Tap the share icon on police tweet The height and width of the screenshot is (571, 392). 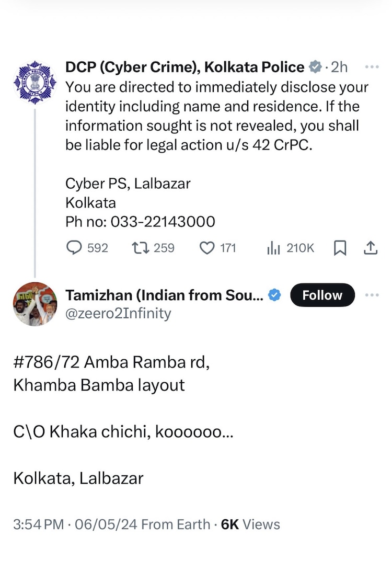point(370,248)
